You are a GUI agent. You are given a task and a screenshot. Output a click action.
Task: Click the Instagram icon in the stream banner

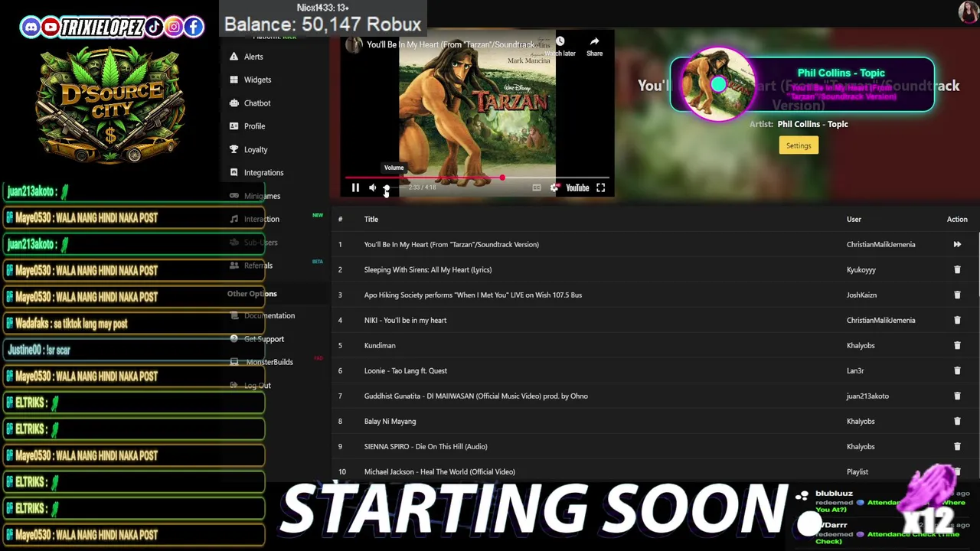point(174,28)
